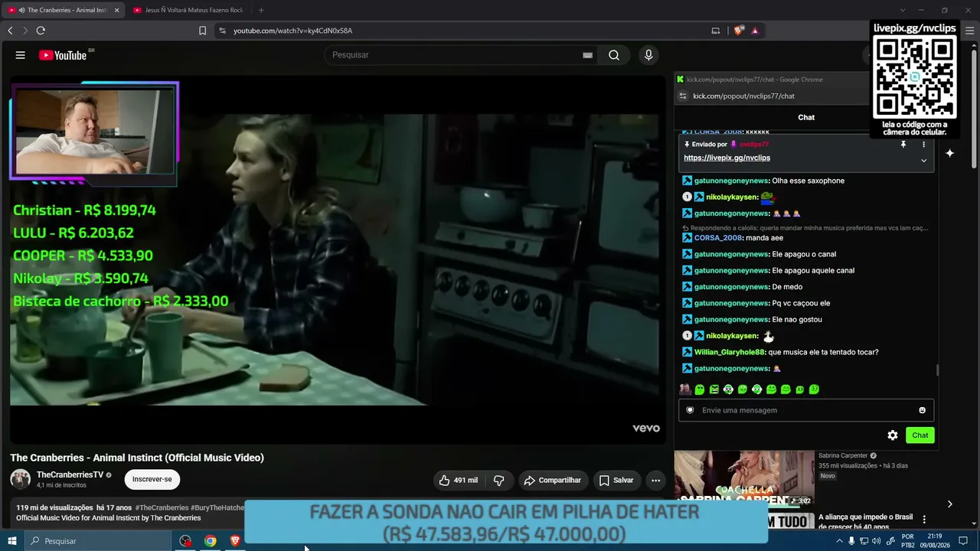Go to the YouTube home logo
This screenshot has height=551, width=980.
click(63, 55)
